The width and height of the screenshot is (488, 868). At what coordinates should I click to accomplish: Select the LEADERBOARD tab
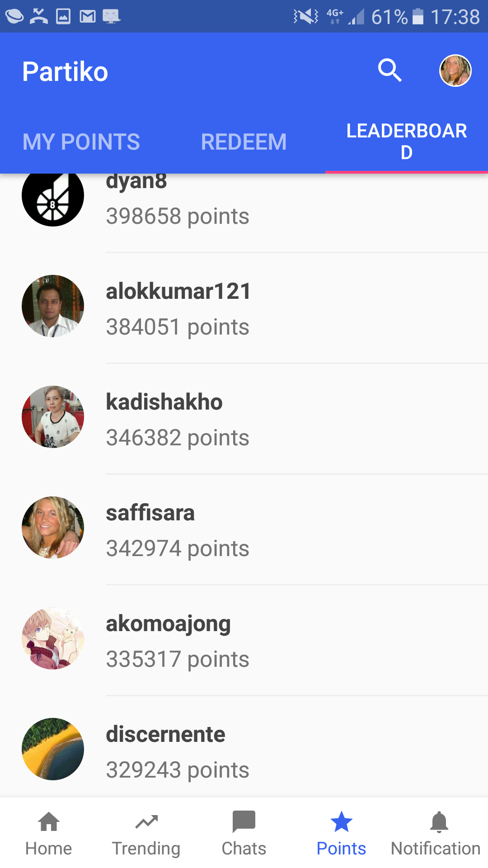[407, 142]
